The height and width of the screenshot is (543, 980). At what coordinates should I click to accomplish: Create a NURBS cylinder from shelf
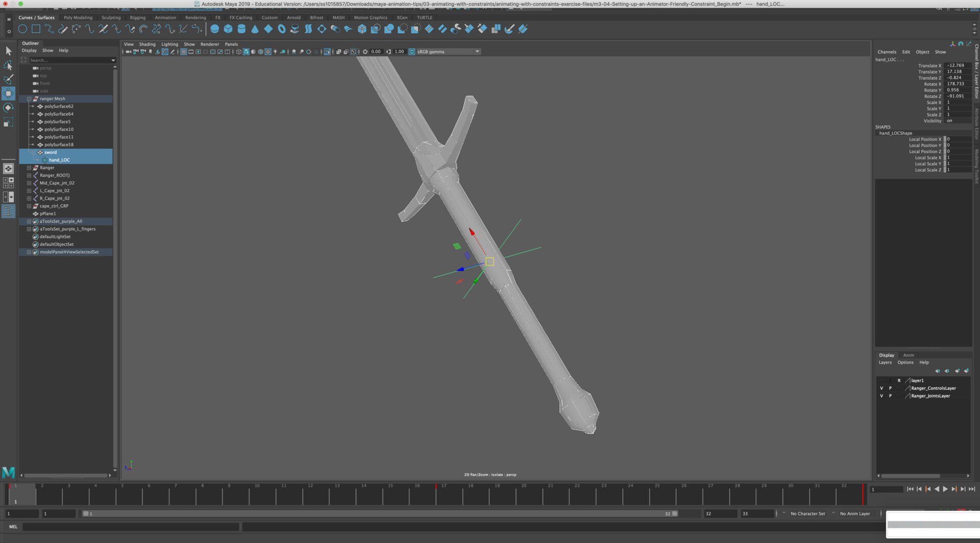pyautogui.click(x=241, y=29)
